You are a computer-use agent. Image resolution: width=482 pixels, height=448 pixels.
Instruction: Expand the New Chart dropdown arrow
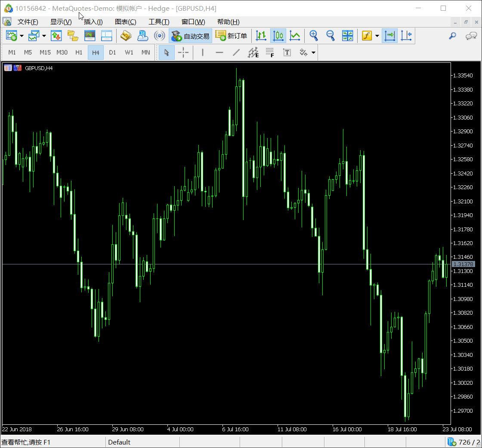click(x=22, y=36)
